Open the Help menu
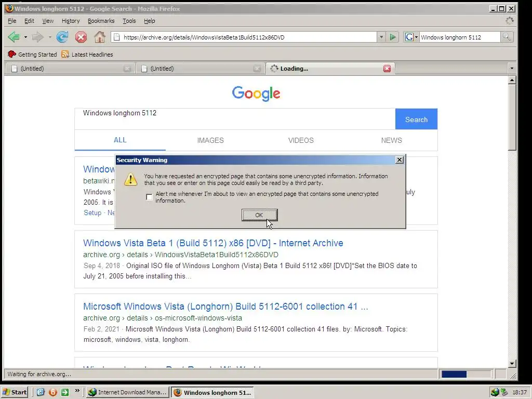This screenshot has width=532, height=399. [x=149, y=21]
